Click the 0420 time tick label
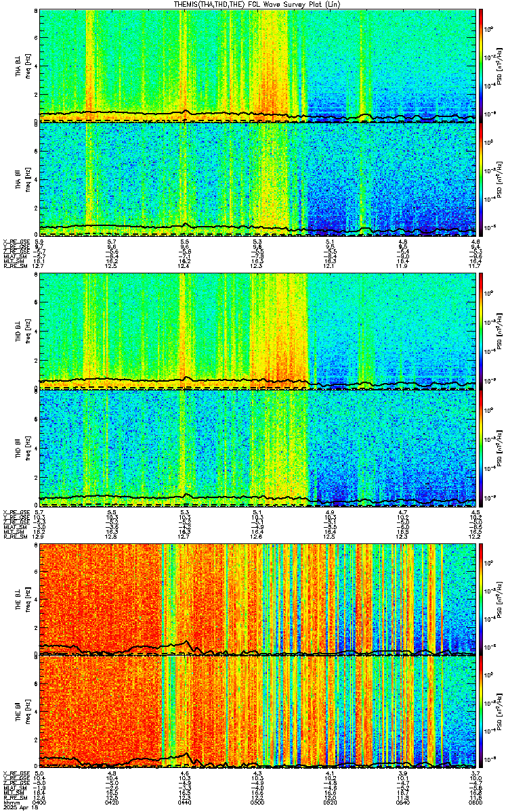 [112, 803]
